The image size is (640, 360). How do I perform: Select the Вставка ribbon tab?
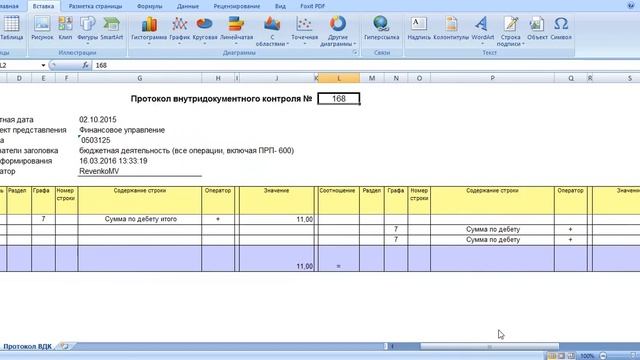pyautogui.click(x=43, y=6)
